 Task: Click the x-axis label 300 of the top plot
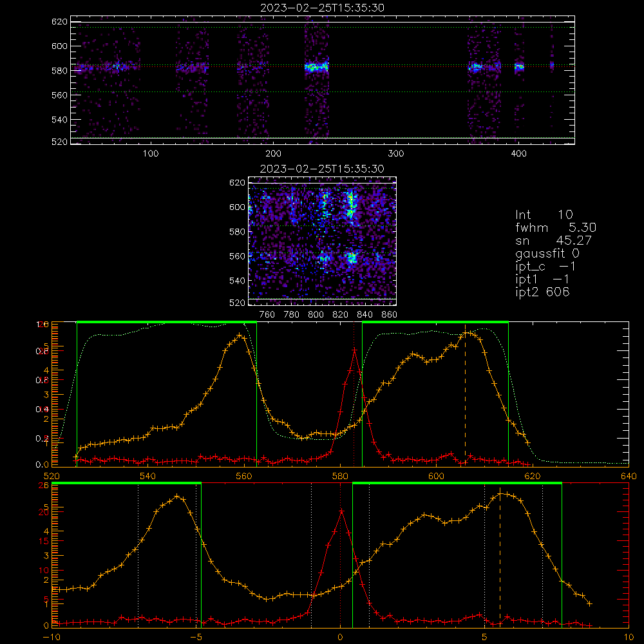click(396, 154)
